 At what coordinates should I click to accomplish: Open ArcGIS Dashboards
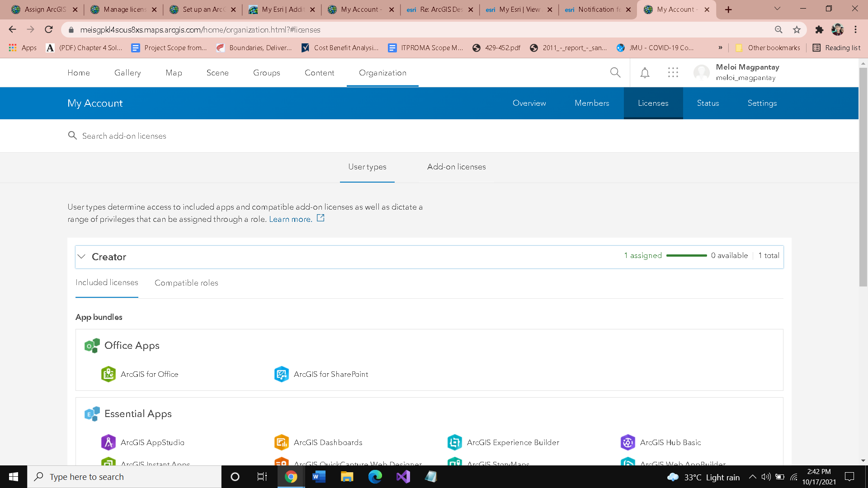pos(282,442)
